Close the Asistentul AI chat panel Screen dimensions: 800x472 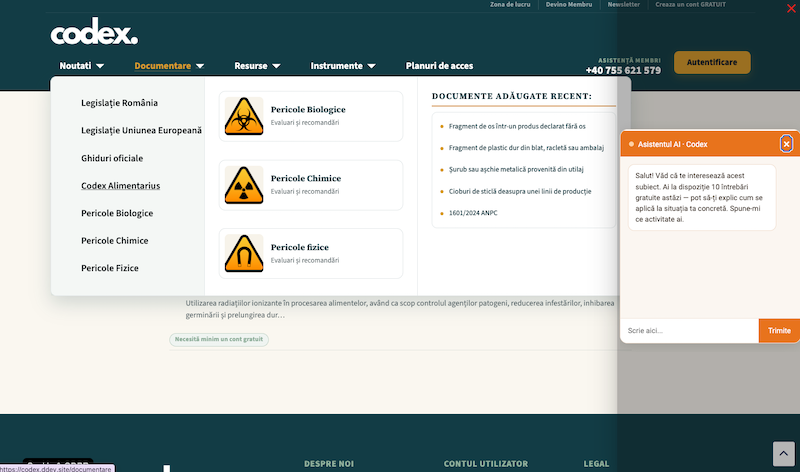click(786, 144)
